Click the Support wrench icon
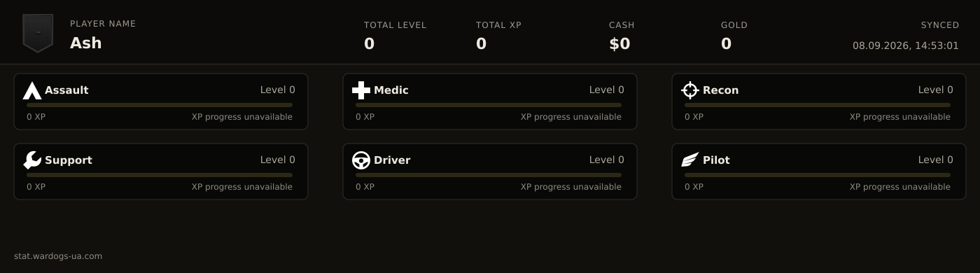The image size is (980, 273). [x=32, y=160]
